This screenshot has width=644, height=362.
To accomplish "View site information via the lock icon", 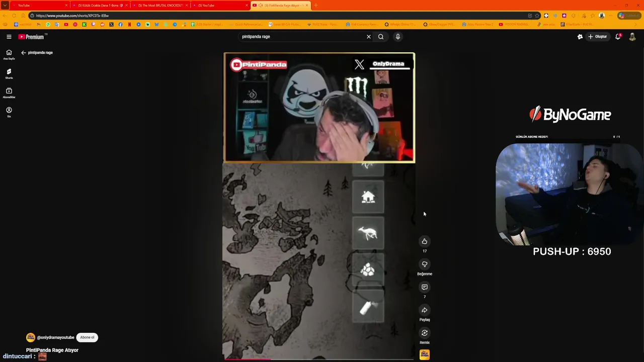I will click(32, 16).
